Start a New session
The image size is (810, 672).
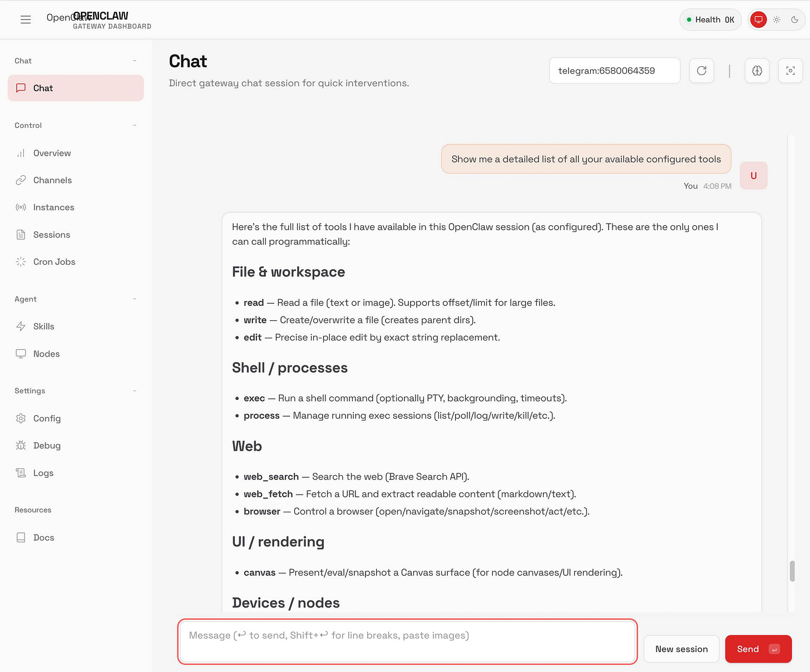681,649
